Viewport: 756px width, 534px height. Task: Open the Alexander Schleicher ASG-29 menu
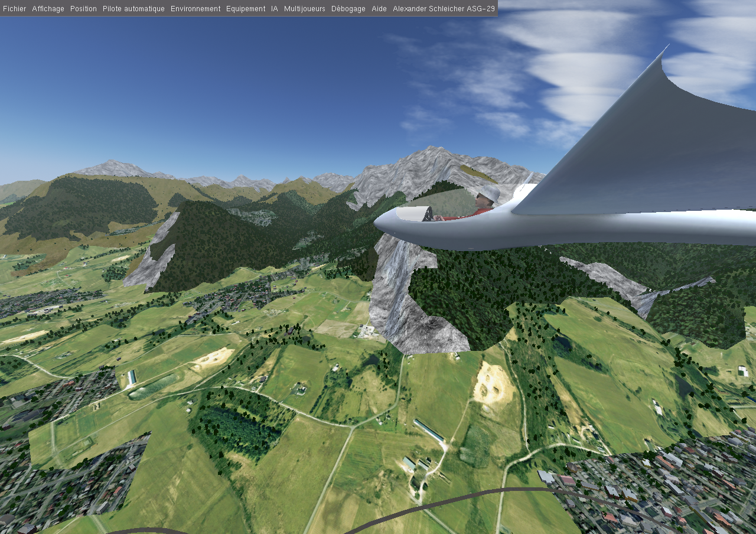[444, 9]
